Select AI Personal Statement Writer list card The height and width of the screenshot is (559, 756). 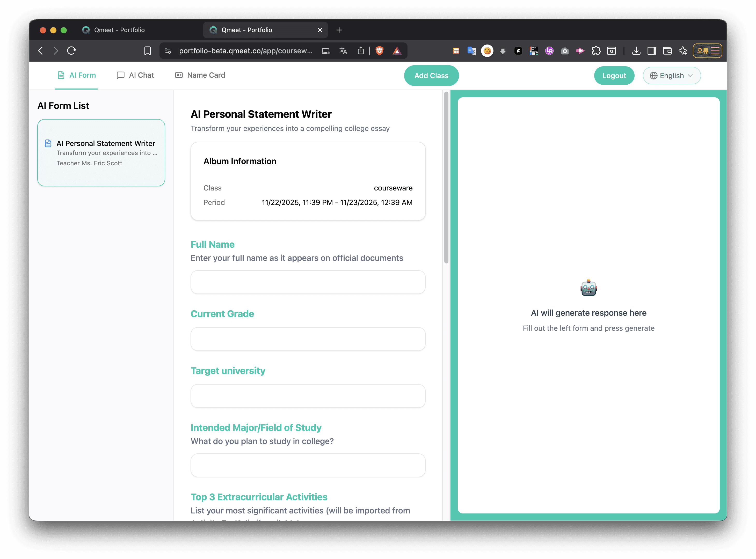tap(101, 153)
